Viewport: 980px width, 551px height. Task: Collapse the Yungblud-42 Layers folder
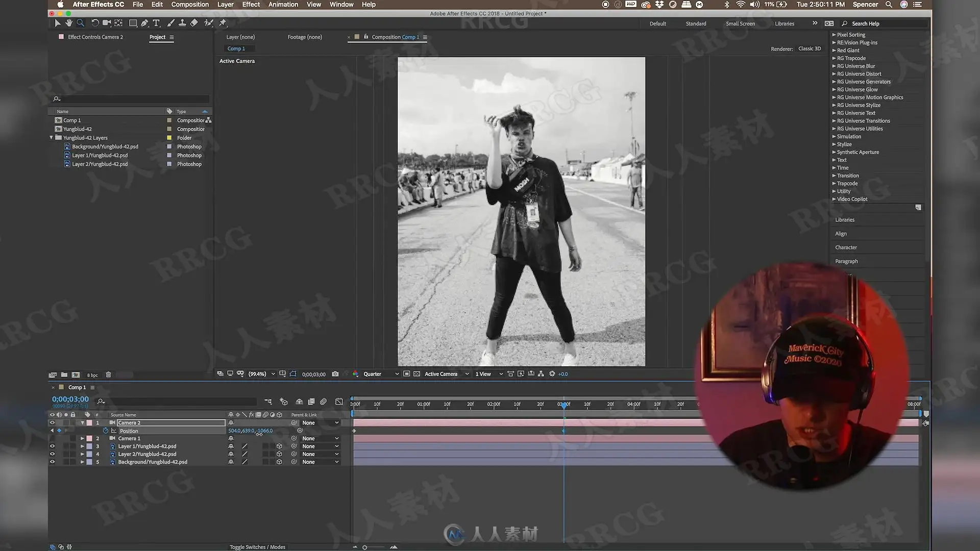51,138
